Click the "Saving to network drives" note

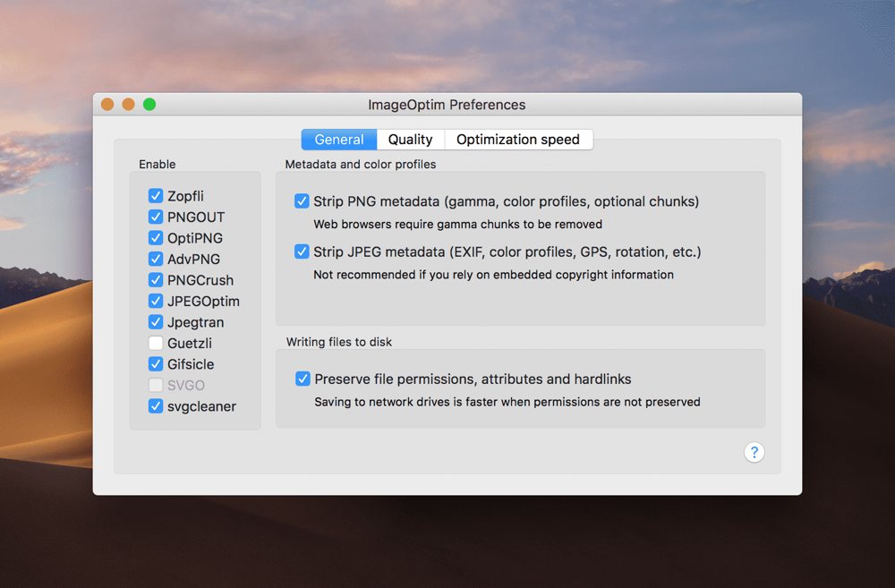tap(507, 402)
